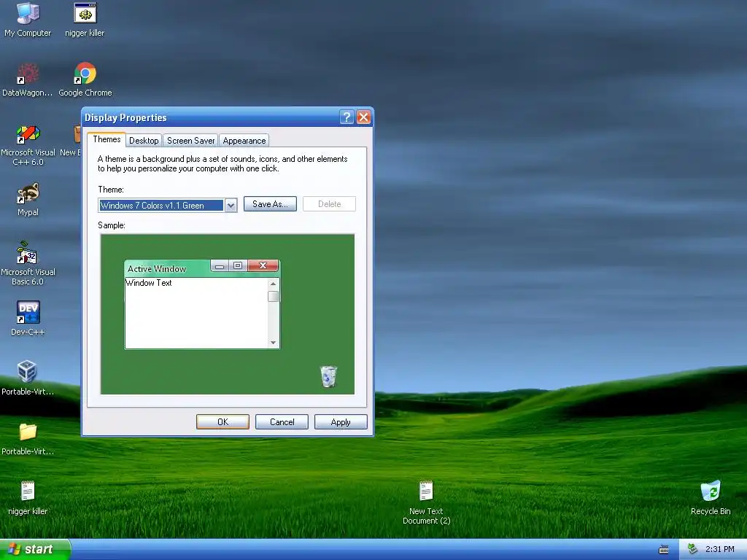Switch to the Themes tab
Viewport: 747px width, 560px height.
tap(107, 139)
